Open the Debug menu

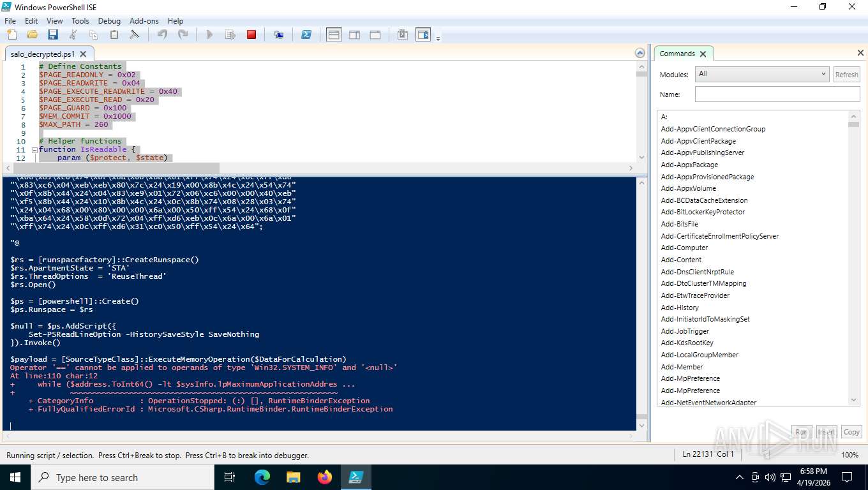pyautogui.click(x=109, y=20)
